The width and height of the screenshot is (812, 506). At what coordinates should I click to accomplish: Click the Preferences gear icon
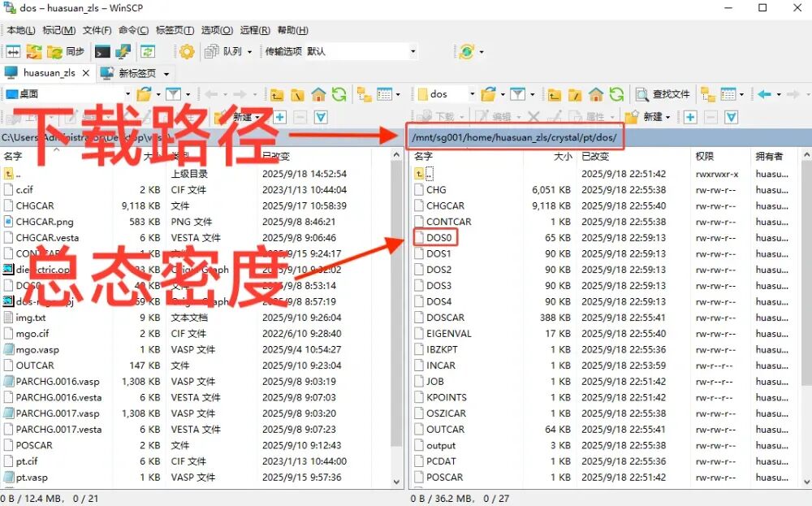pyautogui.click(x=187, y=51)
